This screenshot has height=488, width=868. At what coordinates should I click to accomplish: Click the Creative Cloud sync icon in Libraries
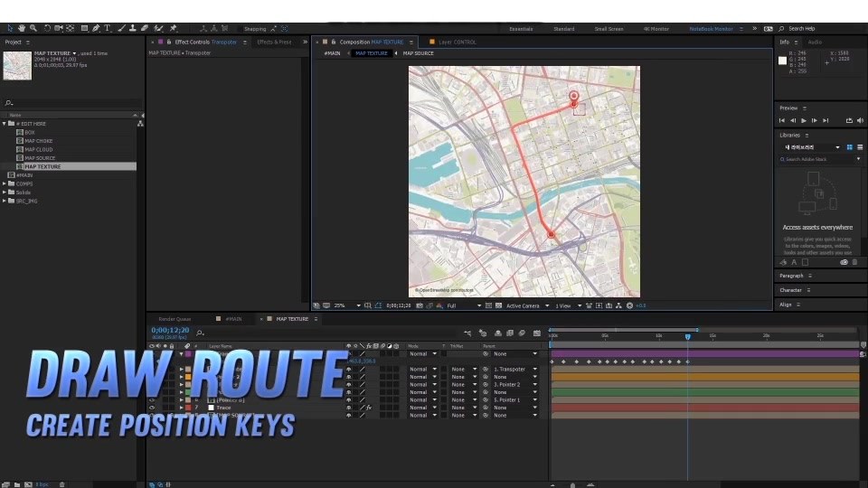(844, 262)
